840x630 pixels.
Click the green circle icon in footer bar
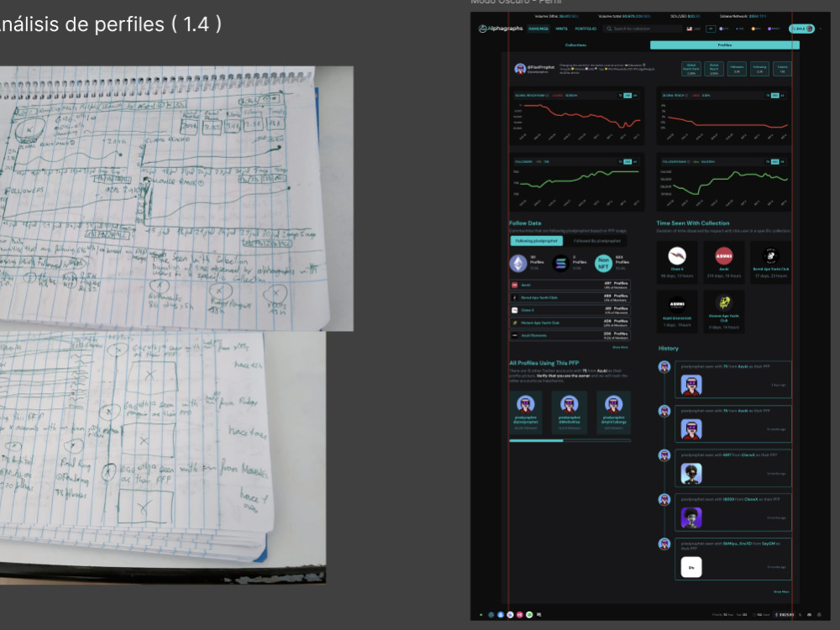point(529,615)
